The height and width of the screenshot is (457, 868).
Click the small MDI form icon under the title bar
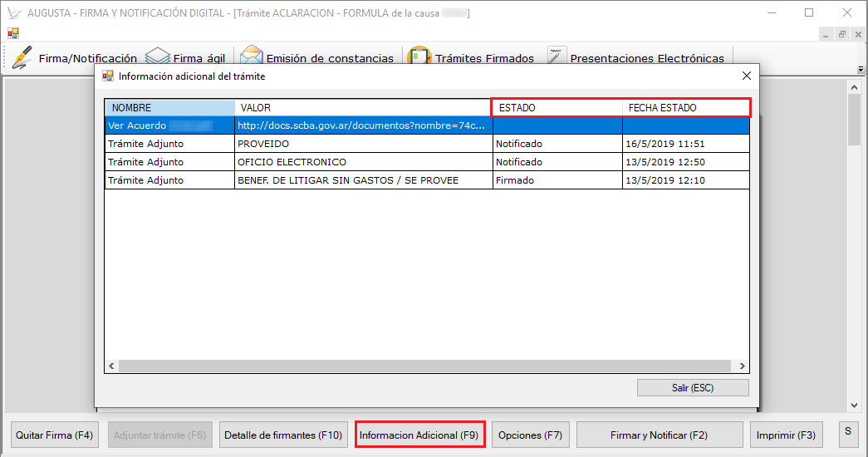[13, 34]
